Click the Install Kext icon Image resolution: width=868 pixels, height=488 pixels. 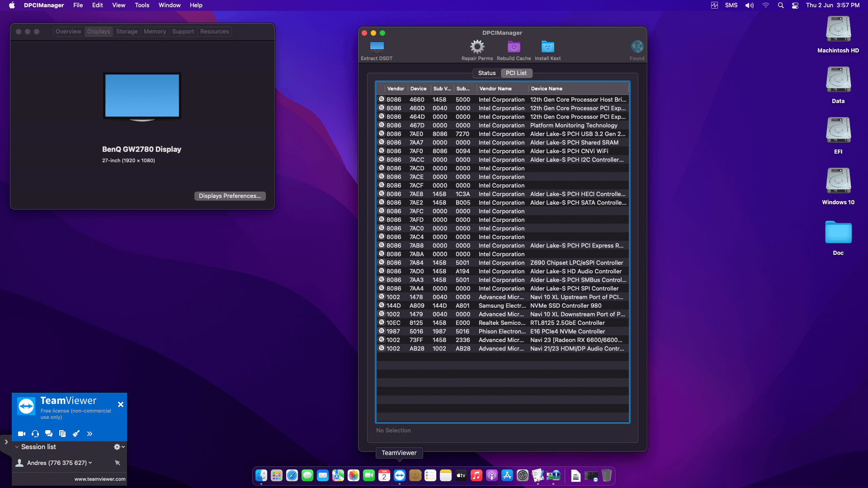click(547, 47)
